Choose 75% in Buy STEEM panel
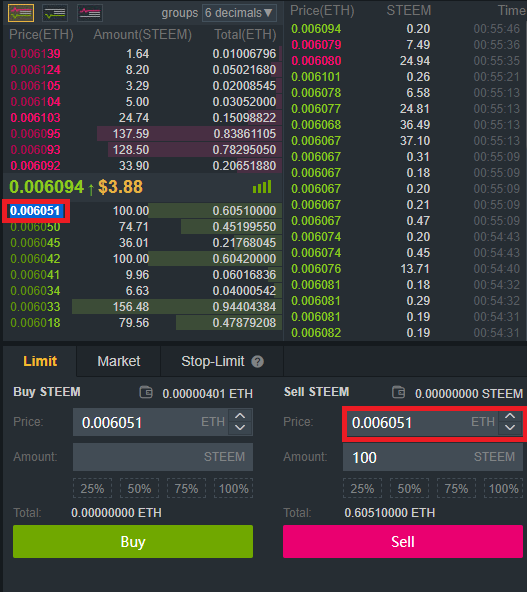This screenshot has height=592, width=527. 186,489
